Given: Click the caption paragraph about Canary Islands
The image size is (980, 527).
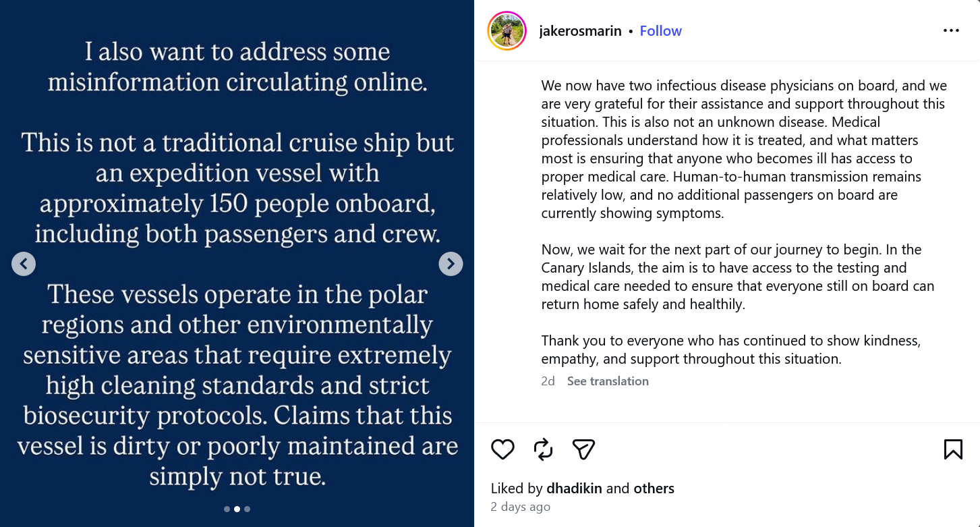Looking at the screenshot, I should point(738,277).
